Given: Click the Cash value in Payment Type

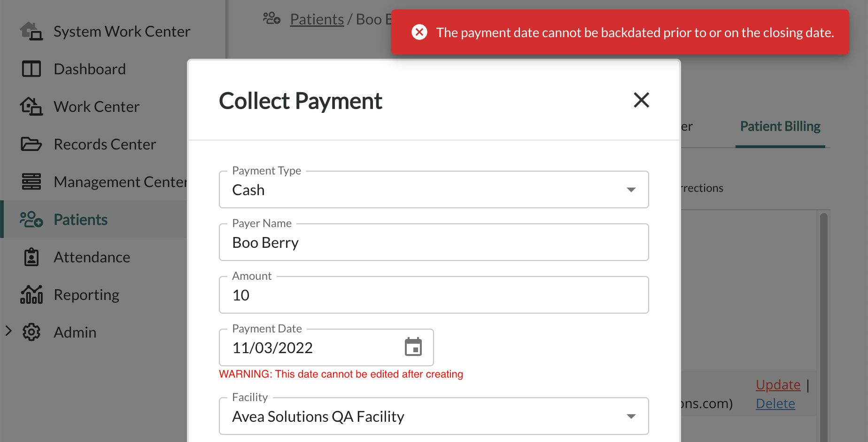Looking at the screenshot, I should (248, 190).
